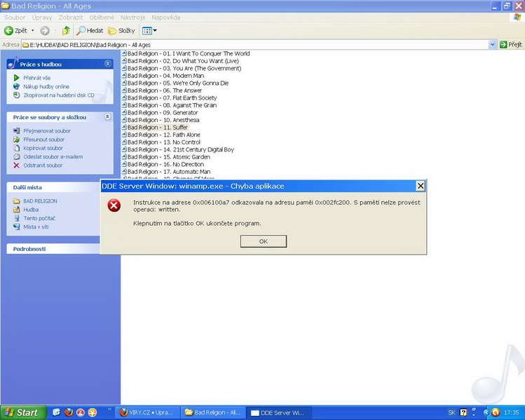Open BAD RELIGION folder in Další místa
Image resolution: width=525 pixels, height=420 pixels.
(40, 201)
